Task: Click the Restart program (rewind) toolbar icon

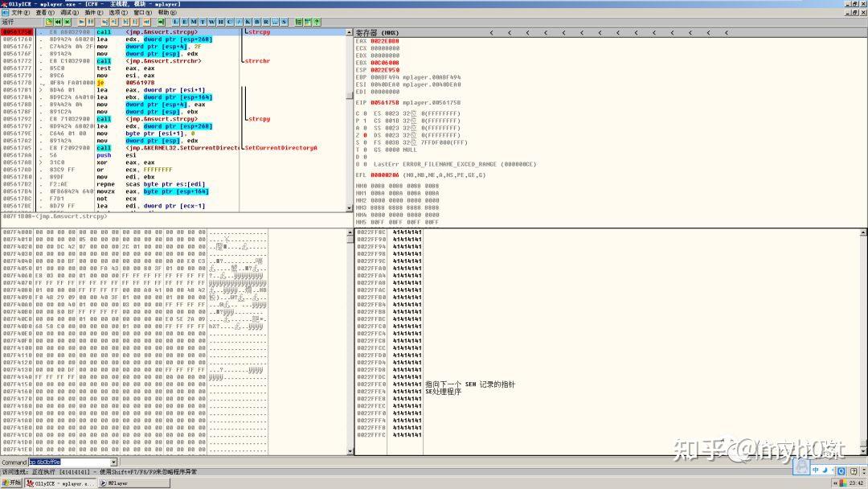Action: click(58, 22)
